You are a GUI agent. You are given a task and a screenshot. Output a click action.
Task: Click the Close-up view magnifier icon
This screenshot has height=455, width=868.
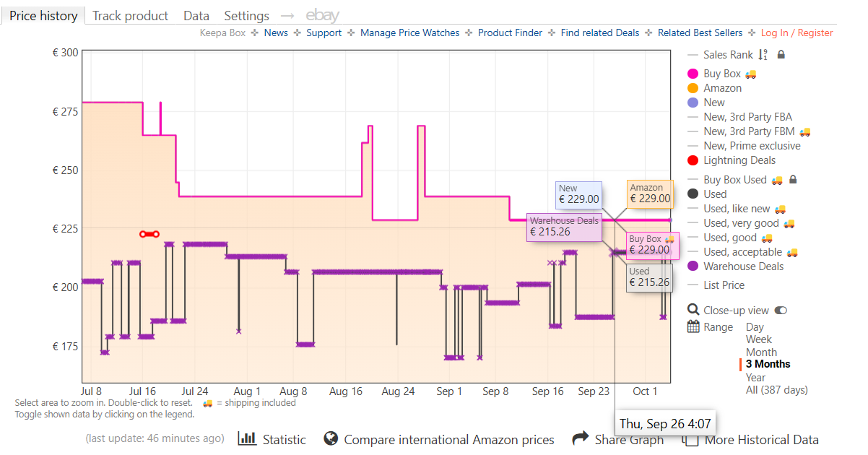[693, 311]
